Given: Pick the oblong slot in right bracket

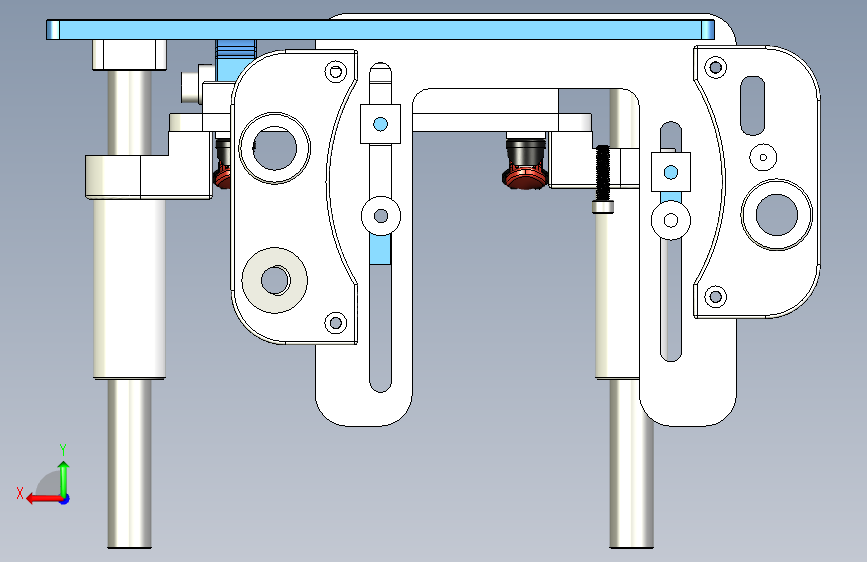Looking at the screenshot, I should pos(752,105).
